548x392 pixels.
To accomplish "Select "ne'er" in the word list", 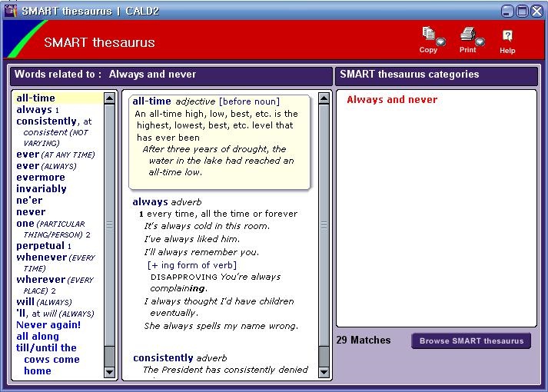I will click(x=29, y=200).
